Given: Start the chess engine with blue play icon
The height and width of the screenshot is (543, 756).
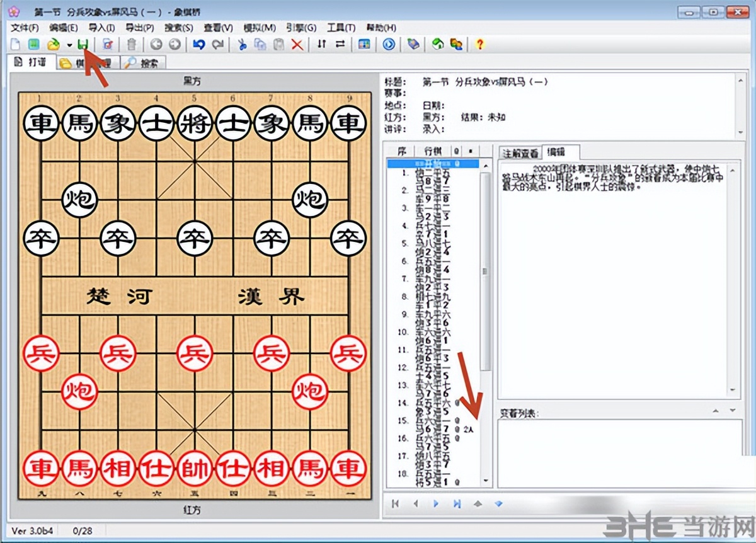Looking at the screenshot, I should coord(387,44).
